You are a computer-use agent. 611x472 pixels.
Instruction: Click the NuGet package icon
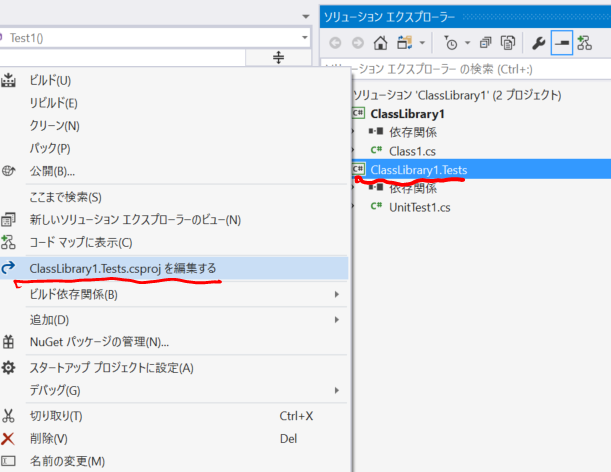tap(8, 342)
